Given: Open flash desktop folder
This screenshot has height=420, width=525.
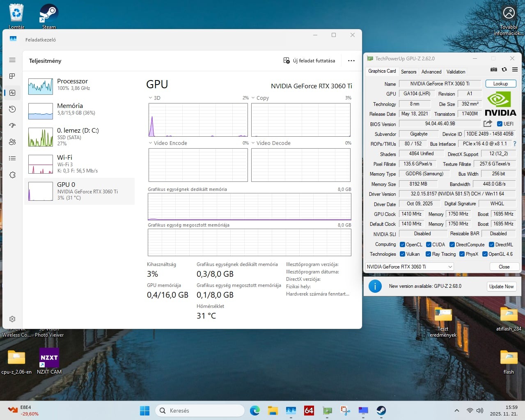Looking at the screenshot, I should (509, 362).
